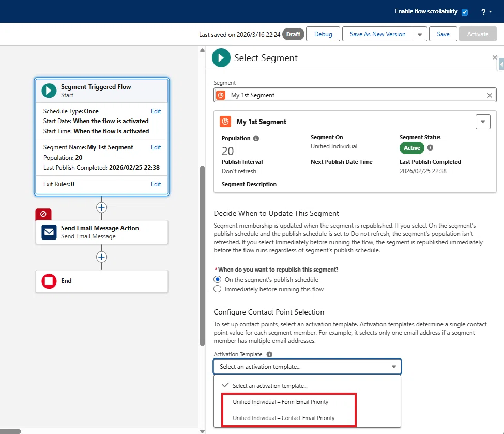Image resolution: width=504 pixels, height=434 pixels.
Task: Click the Activate button
Action: (x=478, y=34)
